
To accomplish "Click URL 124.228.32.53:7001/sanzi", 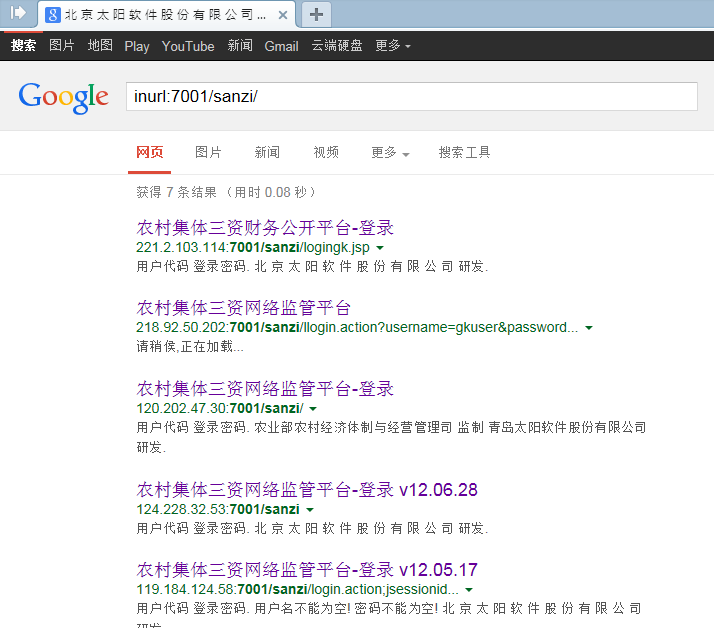I will [x=218, y=509].
